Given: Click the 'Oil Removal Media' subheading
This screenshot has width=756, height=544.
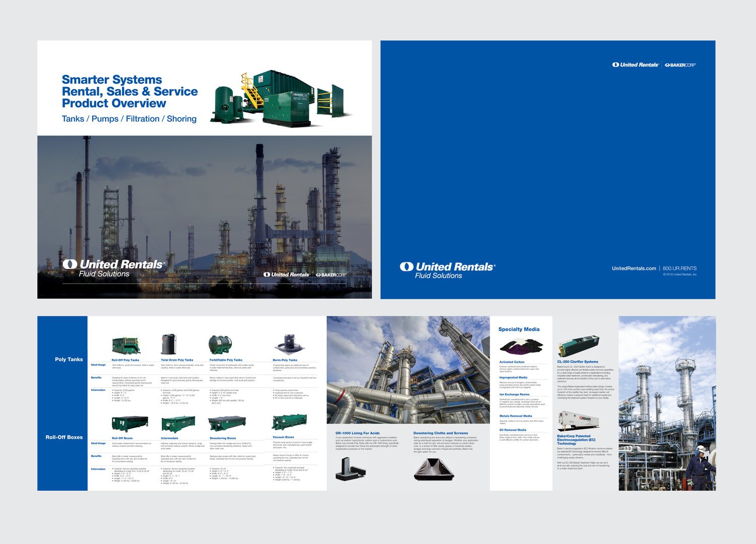Looking at the screenshot, I should click(x=513, y=430).
